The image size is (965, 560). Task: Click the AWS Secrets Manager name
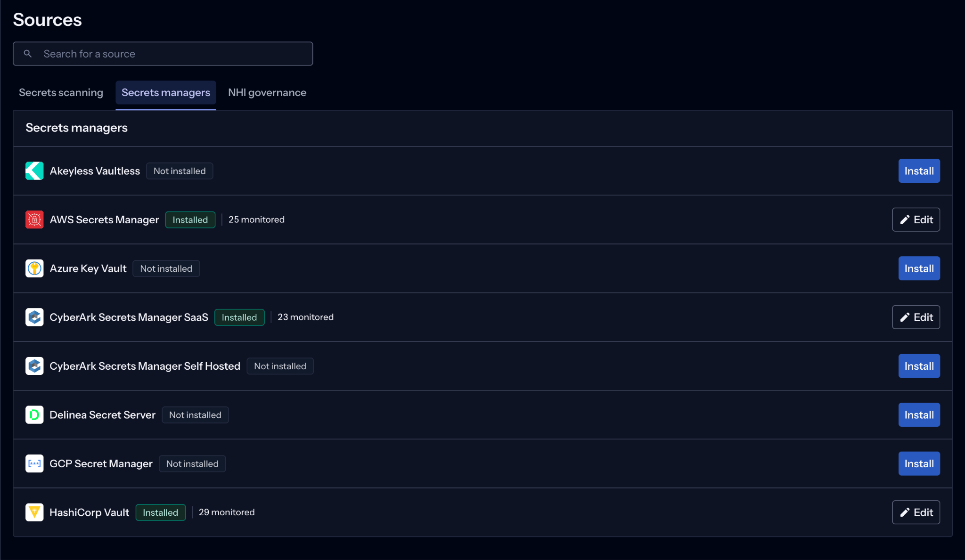pyautogui.click(x=104, y=220)
